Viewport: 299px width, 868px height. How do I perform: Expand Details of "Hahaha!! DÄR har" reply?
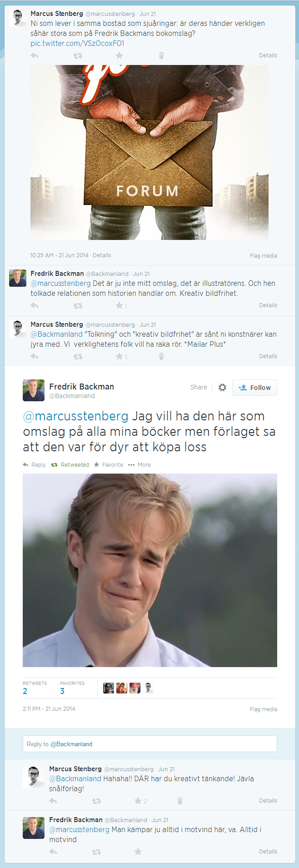click(268, 800)
